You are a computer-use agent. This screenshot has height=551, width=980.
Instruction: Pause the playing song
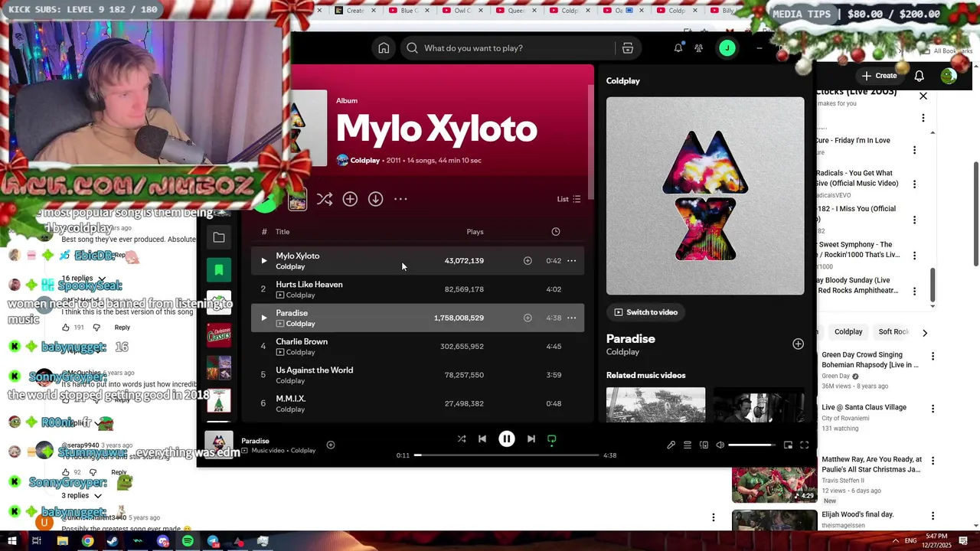pos(507,439)
